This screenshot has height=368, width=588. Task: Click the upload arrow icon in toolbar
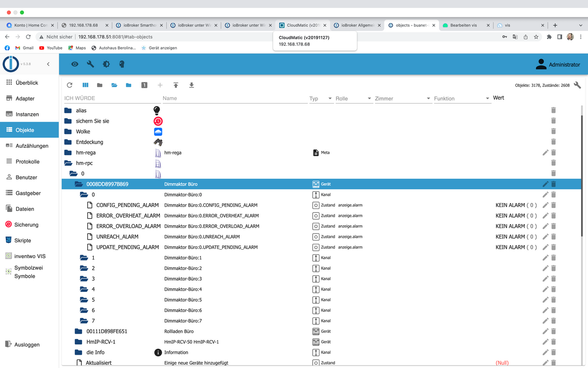pyautogui.click(x=176, y=85)
